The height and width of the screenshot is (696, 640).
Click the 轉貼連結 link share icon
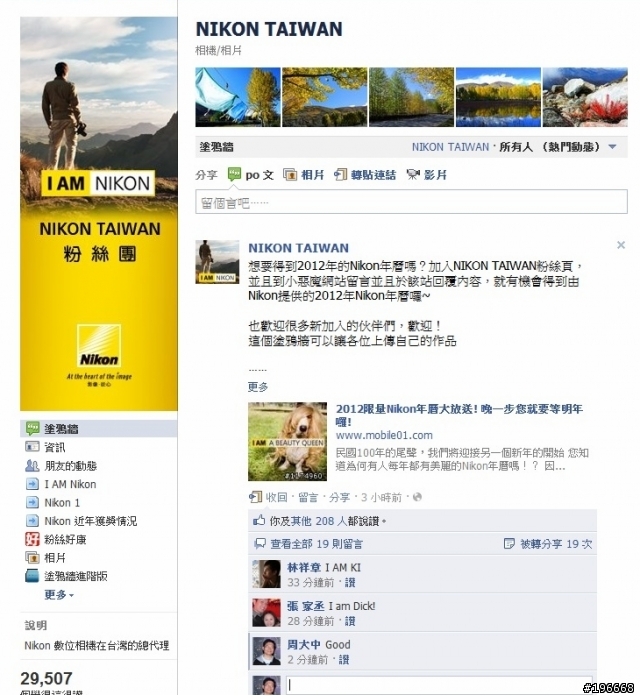340,174
